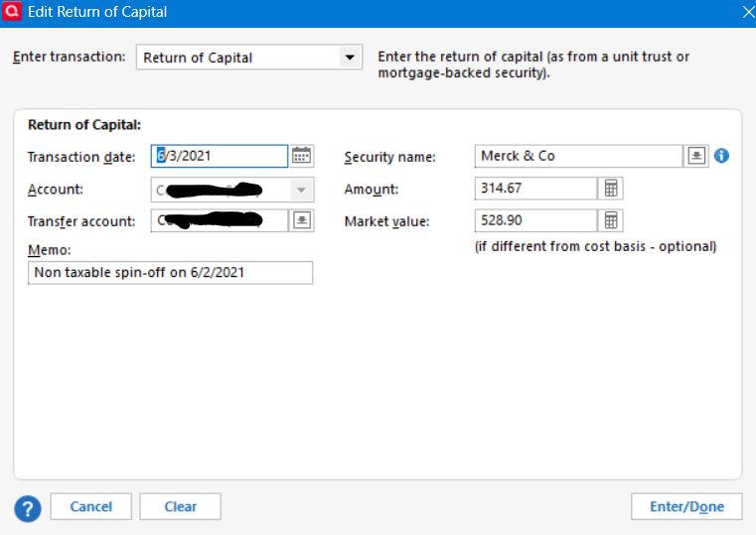Click the Enter/Done button
This screenshot has height=535, width=756.
click(686, 506)
